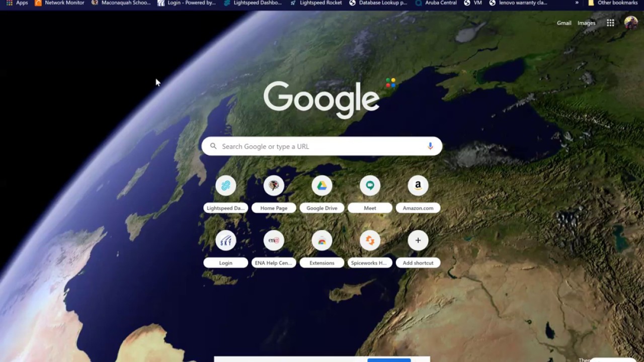Viewport: 644px width, 362px height.
Task: Open the Google Drive shortcut tile
Action: tap(322, 194)
